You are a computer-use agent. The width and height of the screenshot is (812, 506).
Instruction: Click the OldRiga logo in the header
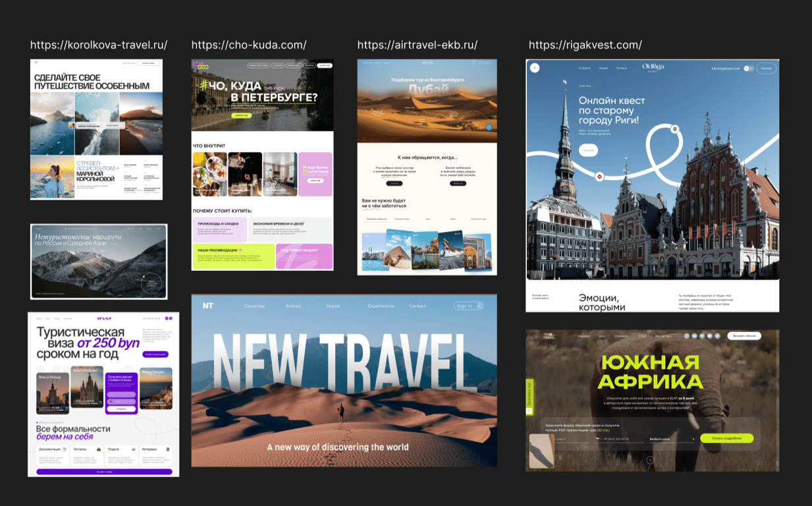point(653,67)
